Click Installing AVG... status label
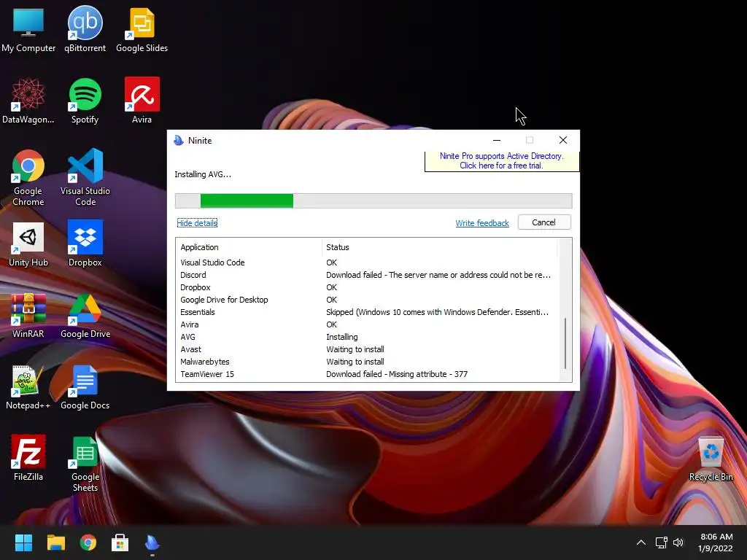 (x=203, y=174)
